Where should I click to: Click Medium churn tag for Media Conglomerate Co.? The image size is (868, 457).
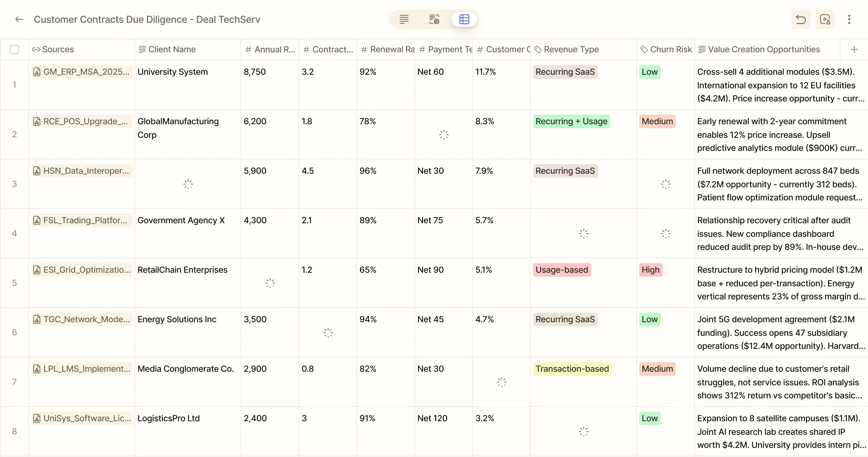tap(657, 369)
